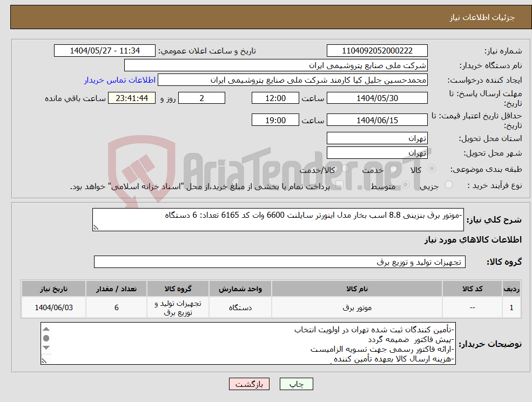Click the ردیف column header
Viewport: 532px width, 402px height.
pos(511,289)
